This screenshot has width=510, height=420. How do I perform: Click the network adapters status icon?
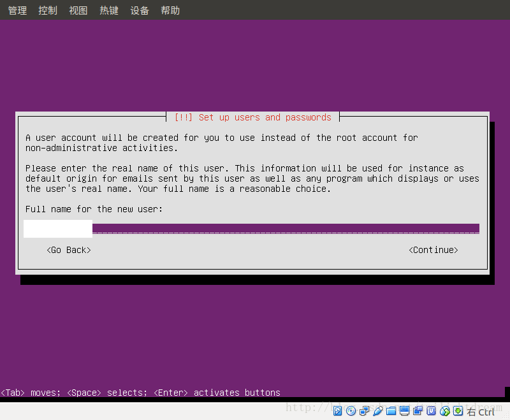pyautogui.click(x=365, y=410)
